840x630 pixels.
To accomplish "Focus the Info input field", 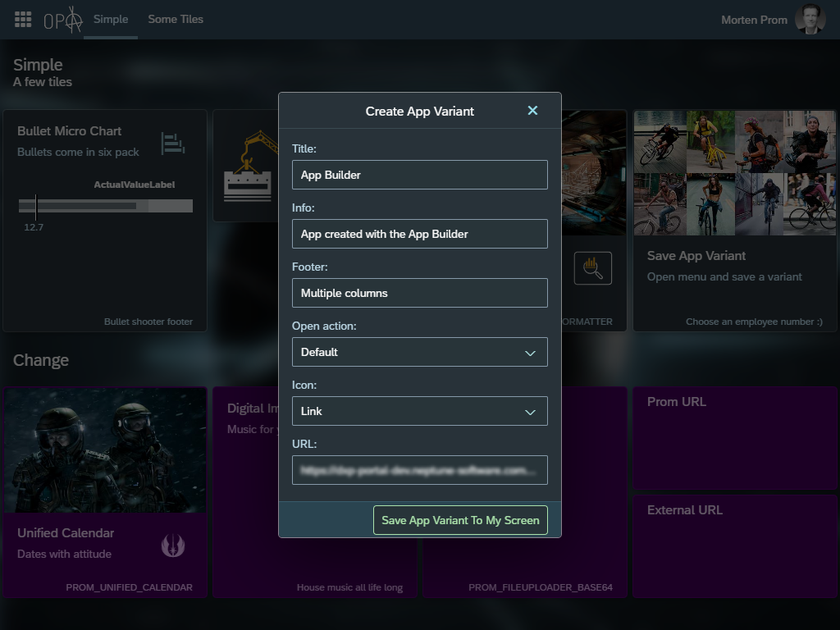I will (x=419, y=234).
